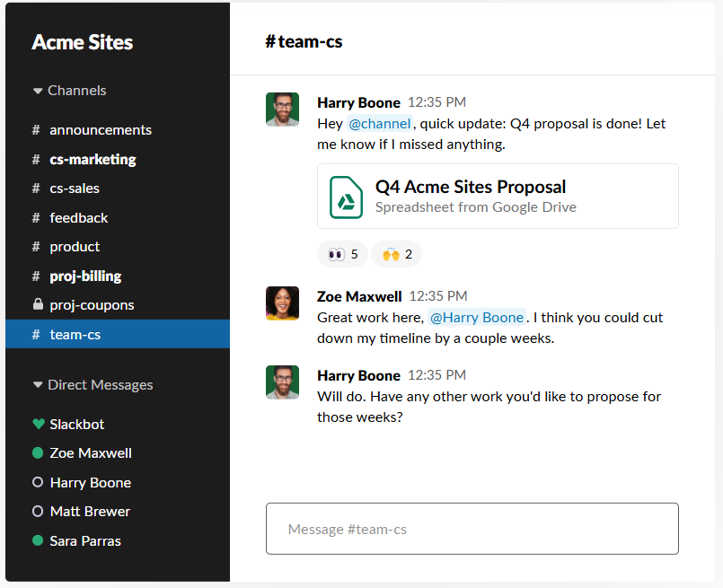
Task: Click the Slackbot heart icon
Action: point(38,424)
